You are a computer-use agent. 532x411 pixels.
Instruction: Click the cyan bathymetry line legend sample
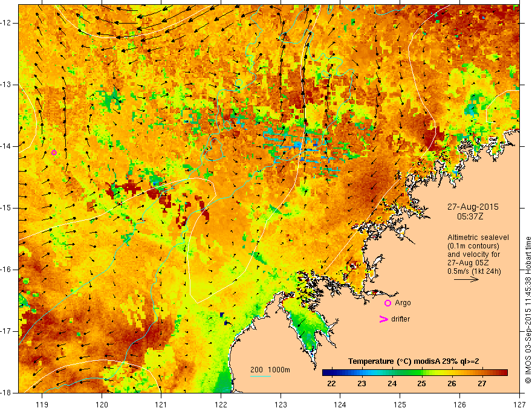260,376
